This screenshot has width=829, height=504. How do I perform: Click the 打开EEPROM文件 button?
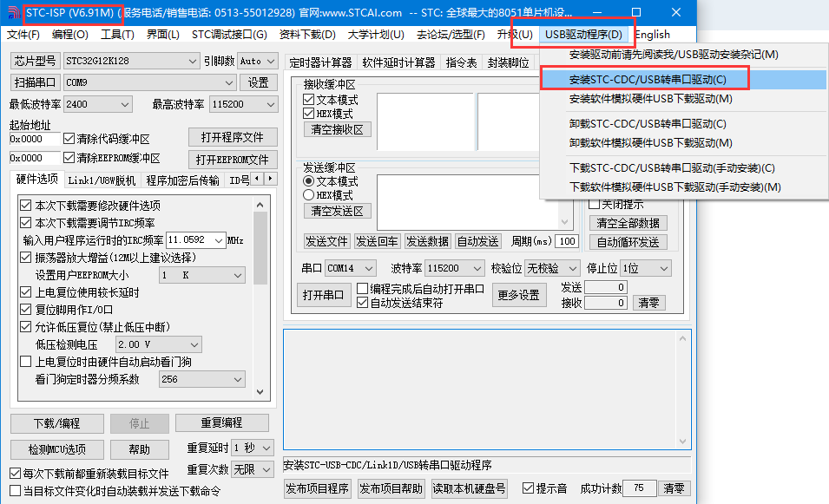pos(233,160)
